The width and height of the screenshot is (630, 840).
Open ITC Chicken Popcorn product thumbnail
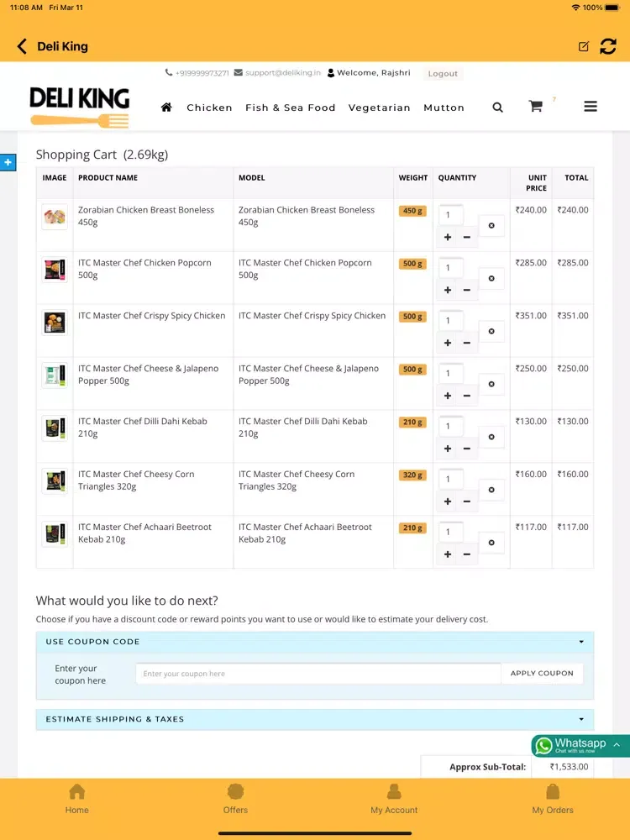tap(55, 270)
